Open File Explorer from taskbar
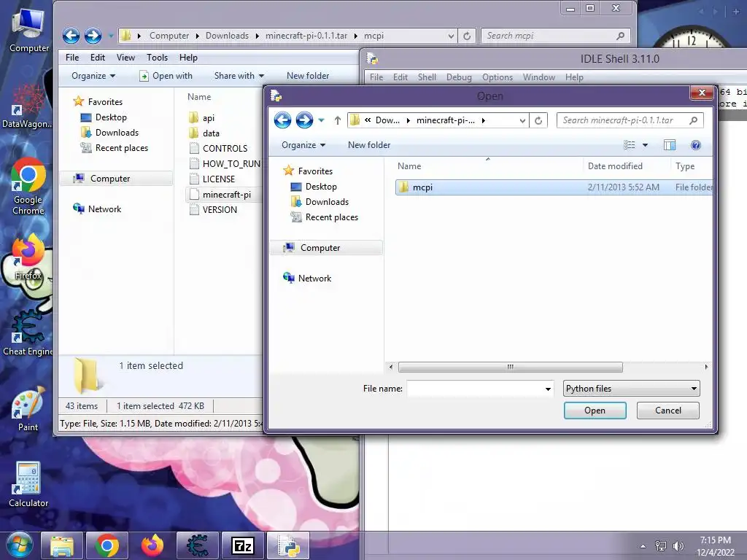747x560 pixels. (62, 545)
